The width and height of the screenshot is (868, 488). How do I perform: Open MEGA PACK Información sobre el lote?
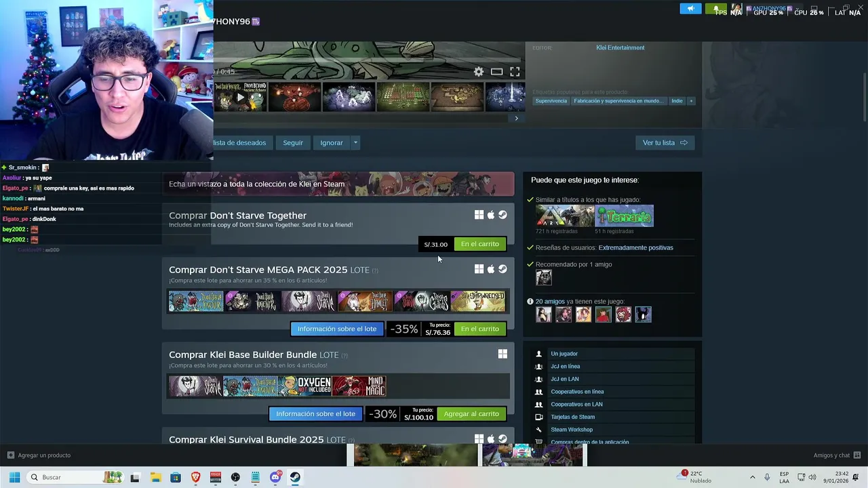click(337, 329)
